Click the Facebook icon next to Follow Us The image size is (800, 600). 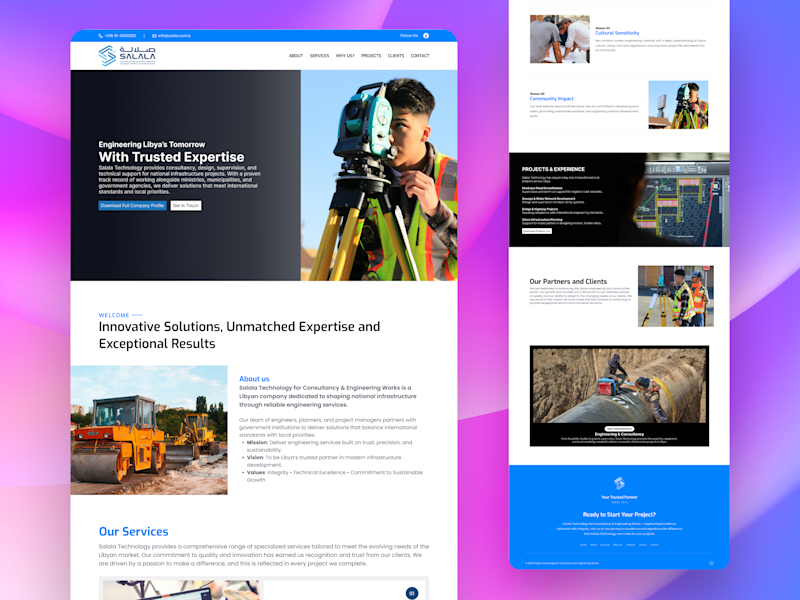pos(426,36)
